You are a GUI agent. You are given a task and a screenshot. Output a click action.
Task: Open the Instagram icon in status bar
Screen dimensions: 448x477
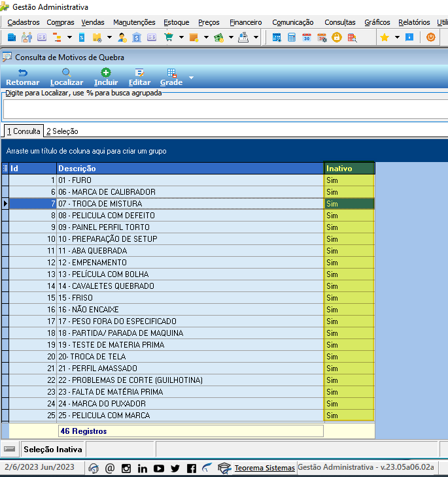click(x=126, y=468)
